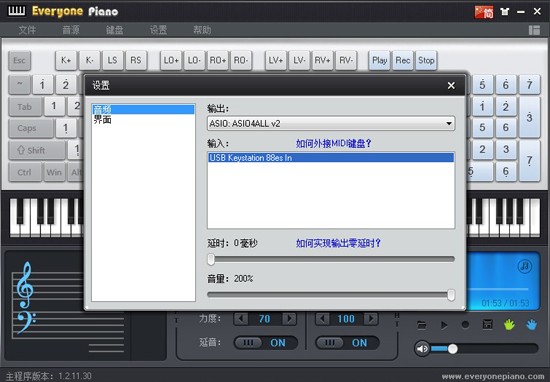Toggle left sustain ON switch

tap(266, 343)
